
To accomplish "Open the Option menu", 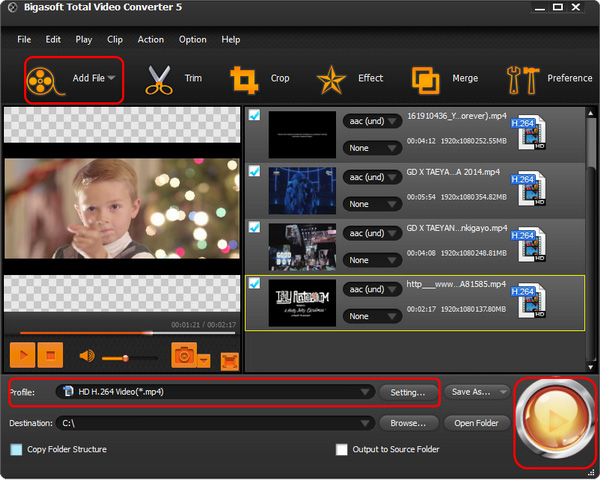I will 192,39.
